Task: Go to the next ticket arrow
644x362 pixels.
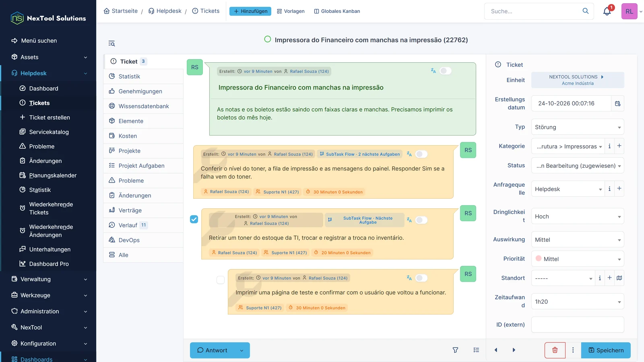Action: [514, 350]
